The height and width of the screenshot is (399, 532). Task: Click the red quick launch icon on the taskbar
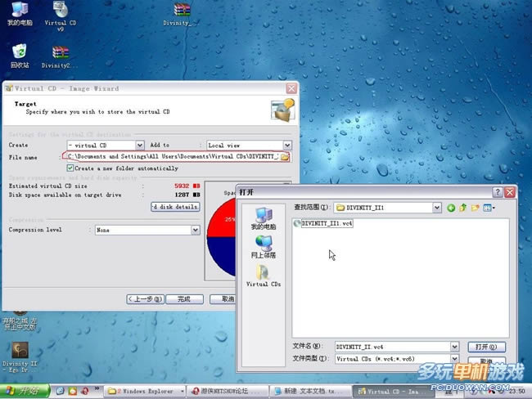85,391
